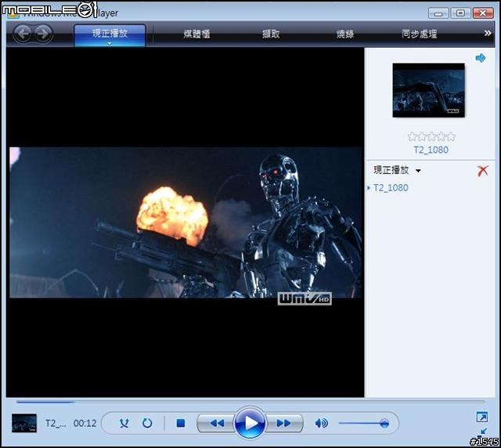Switch to the 媒體櫃 tab

point(196,34)
